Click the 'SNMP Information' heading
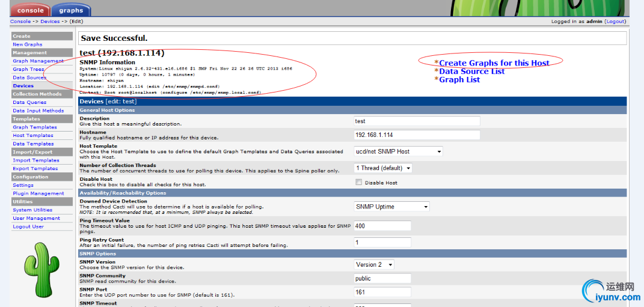 (107, 62)
